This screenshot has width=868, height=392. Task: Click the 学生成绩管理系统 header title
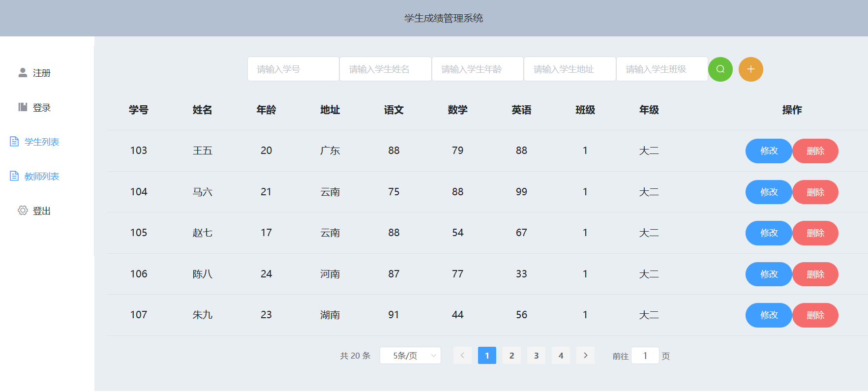click(x=444, y=18)
